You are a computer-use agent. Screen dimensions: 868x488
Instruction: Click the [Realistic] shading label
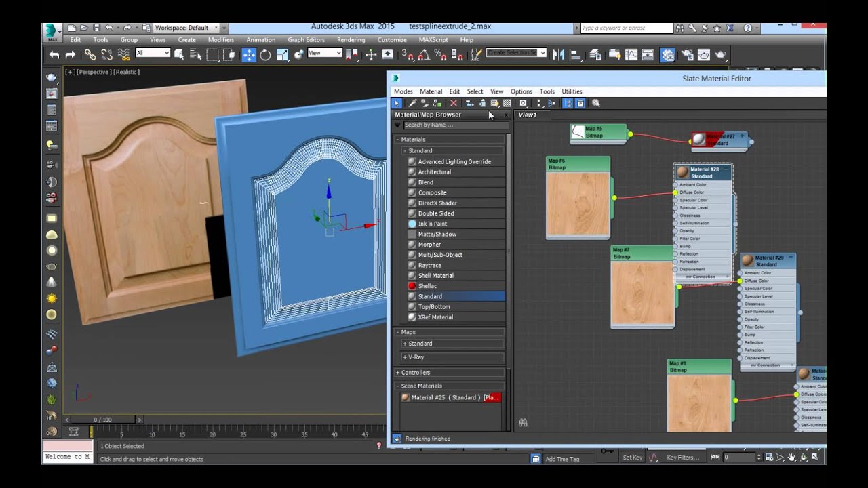pos(126,72)
